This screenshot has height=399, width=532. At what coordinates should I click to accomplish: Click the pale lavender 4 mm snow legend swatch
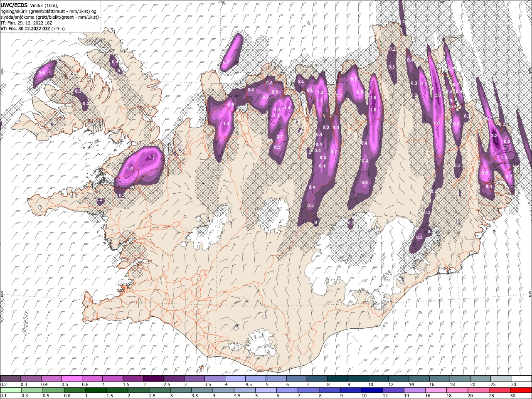pyautogui.click(x=235, y=379)
